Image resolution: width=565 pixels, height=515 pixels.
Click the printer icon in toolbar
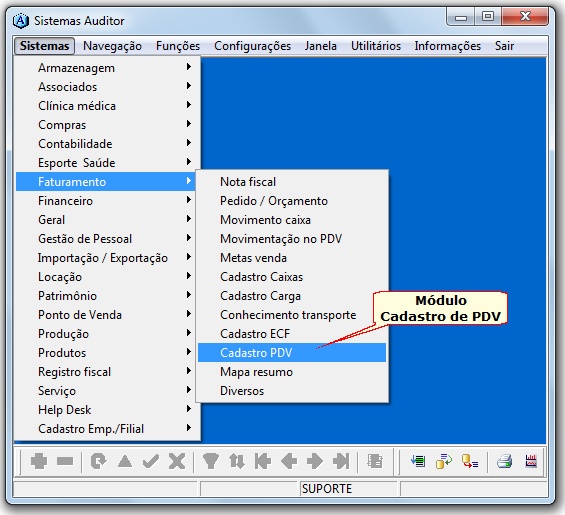click(504, 461)
